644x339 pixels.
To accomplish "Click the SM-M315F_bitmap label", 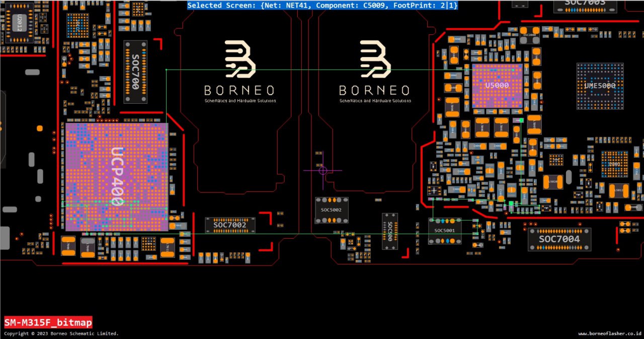I will point(48,322).
